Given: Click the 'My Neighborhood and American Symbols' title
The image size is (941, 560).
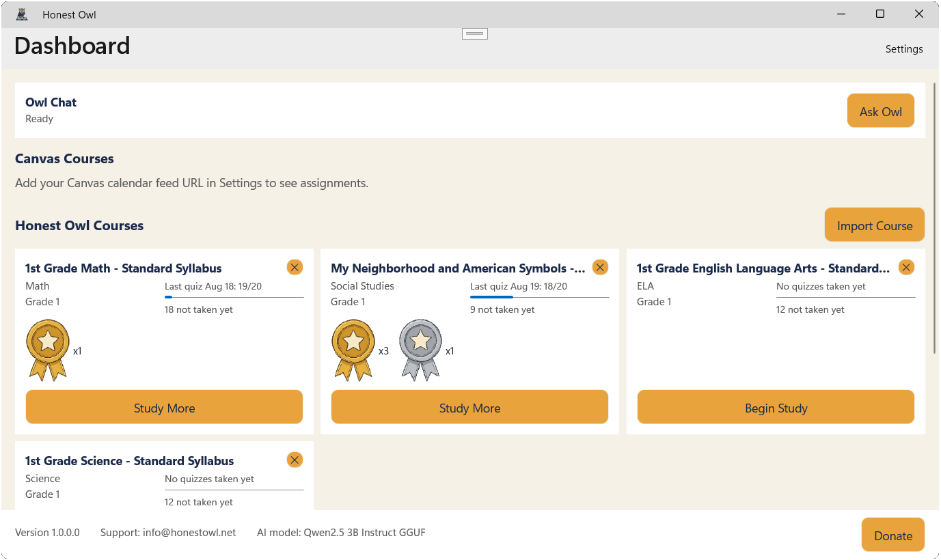Looking at the screenshot, I should click(458, 268).
